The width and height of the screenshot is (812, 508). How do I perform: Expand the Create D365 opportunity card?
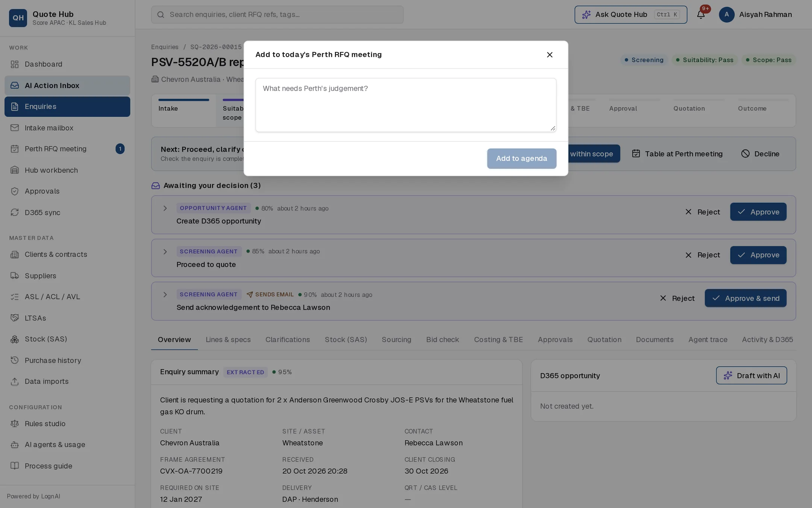pos(165,208)
